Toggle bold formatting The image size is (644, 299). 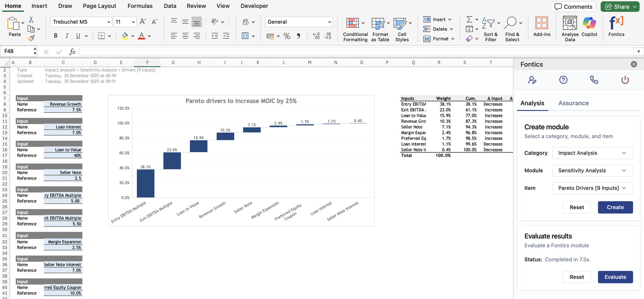[56, 36]
